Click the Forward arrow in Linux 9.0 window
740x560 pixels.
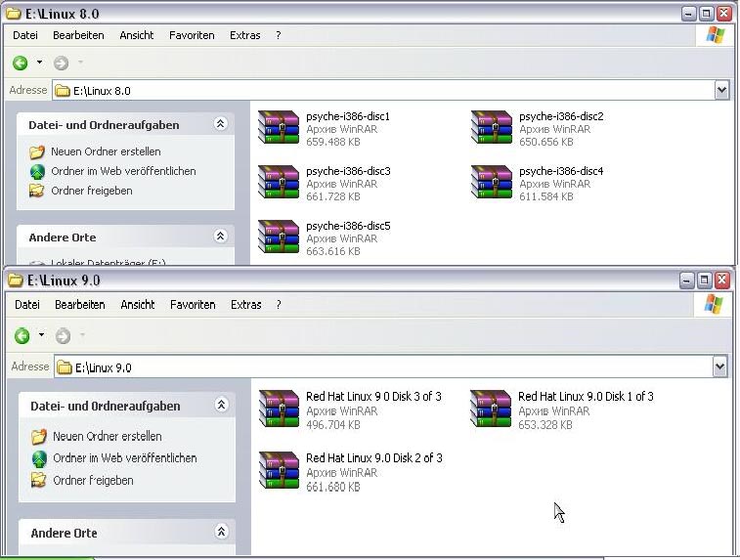pos(63,336)
